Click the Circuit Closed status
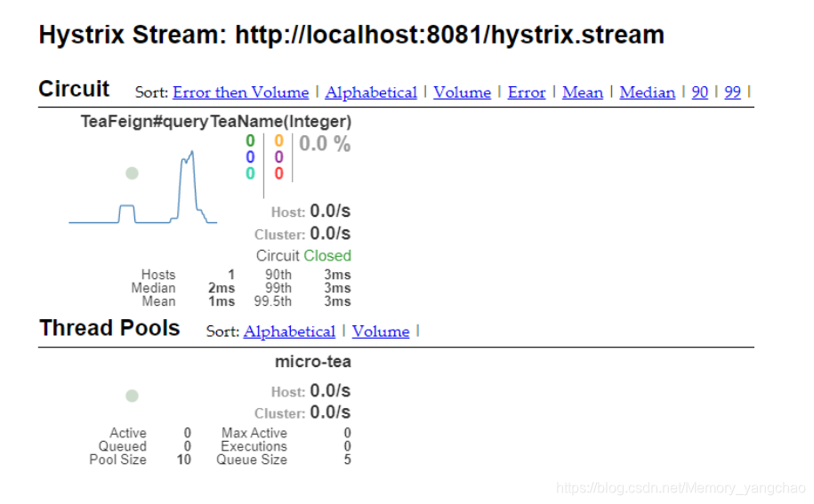Viewport: 814px width, 504px height. [303, 256]
